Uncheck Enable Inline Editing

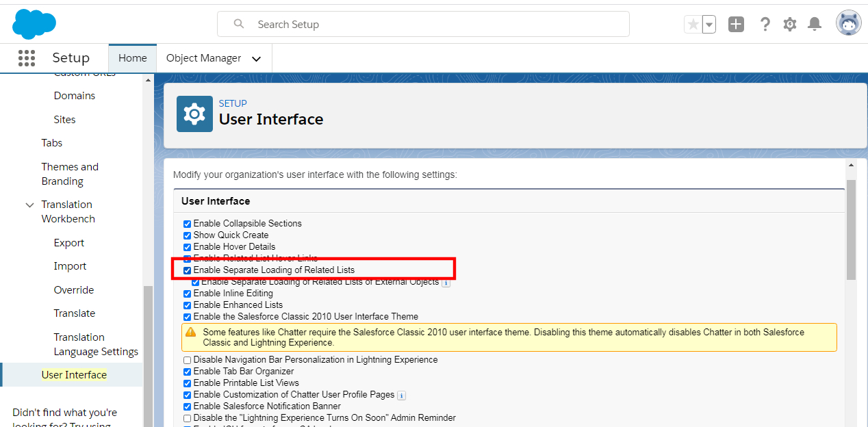(x=187, y=293)
